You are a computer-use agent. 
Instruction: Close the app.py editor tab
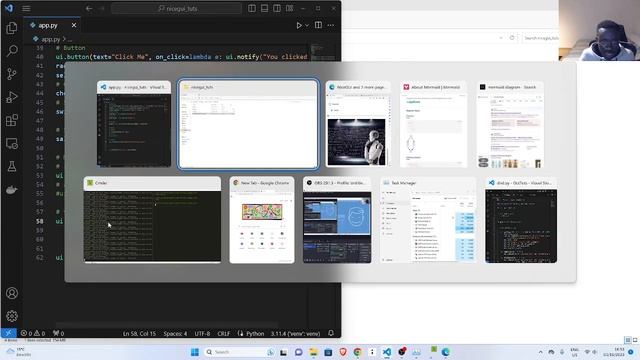point(74,25)
